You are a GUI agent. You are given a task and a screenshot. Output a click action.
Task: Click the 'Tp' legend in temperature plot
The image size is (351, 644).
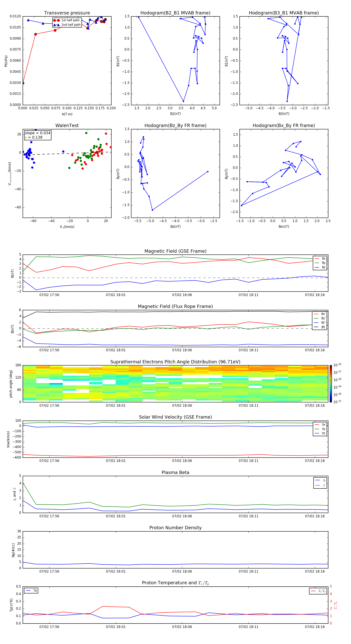point(31,591)
